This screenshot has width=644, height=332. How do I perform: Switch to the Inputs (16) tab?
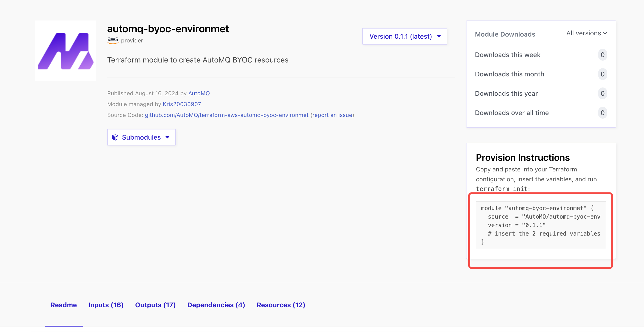tap(106, 305)
